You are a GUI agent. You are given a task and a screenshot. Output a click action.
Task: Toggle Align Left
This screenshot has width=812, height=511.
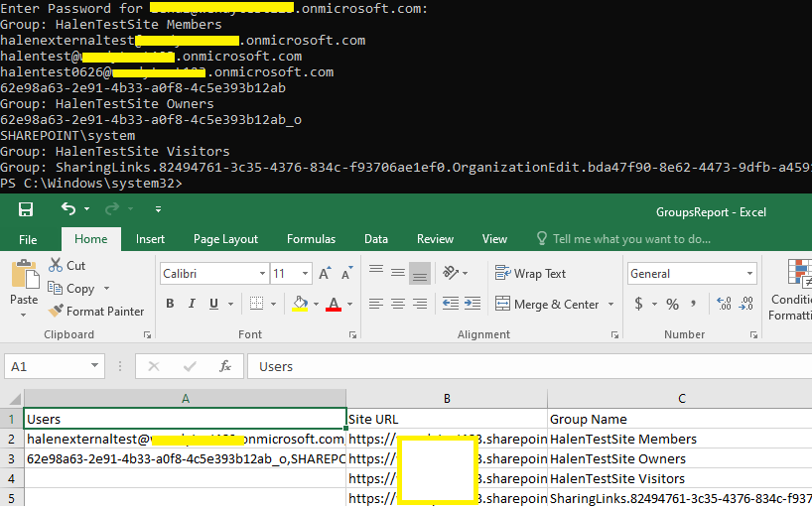pyautogui.click(x=376, y=304)
